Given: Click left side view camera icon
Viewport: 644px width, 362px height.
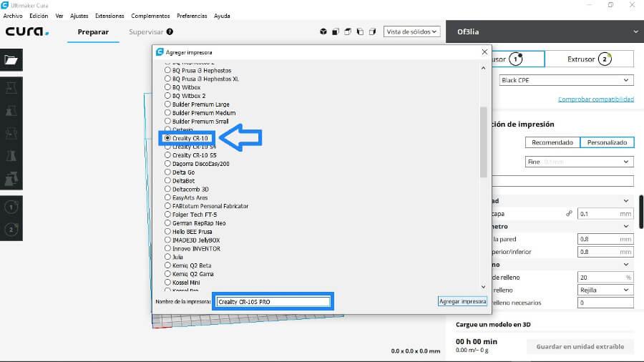Looking at the screenshot, I should coord(360,31).
